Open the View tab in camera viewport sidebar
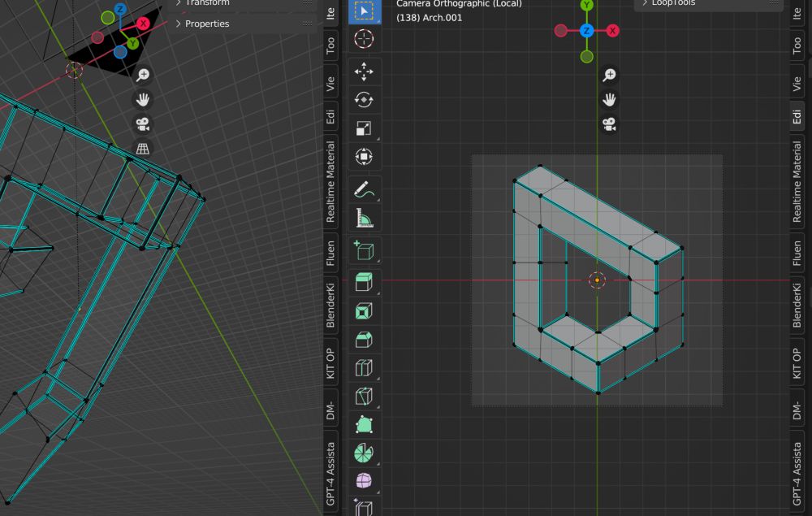The height and width of the screenshot is (516, 812). pos(797,84)
